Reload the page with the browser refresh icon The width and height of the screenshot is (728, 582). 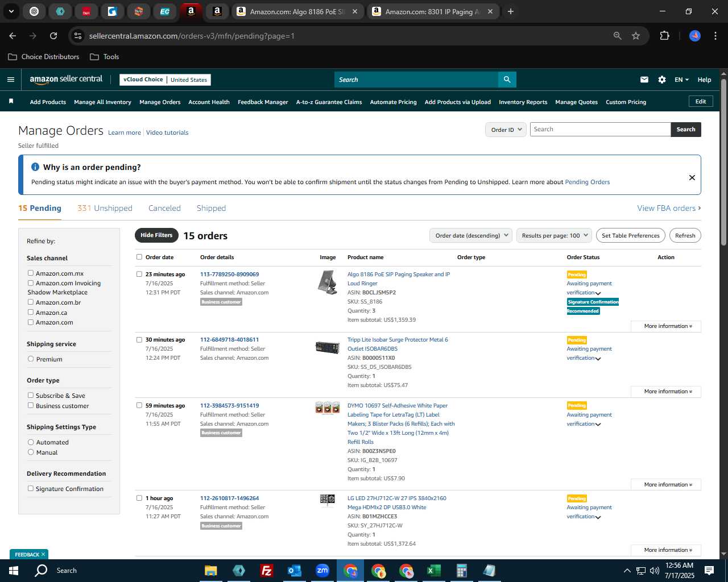pos(53,36)
